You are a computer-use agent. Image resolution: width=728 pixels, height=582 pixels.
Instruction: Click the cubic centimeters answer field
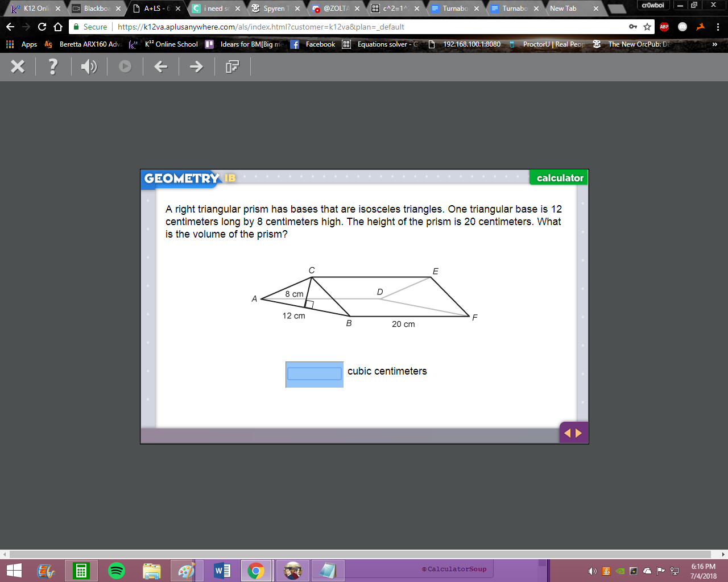point(315,374)
